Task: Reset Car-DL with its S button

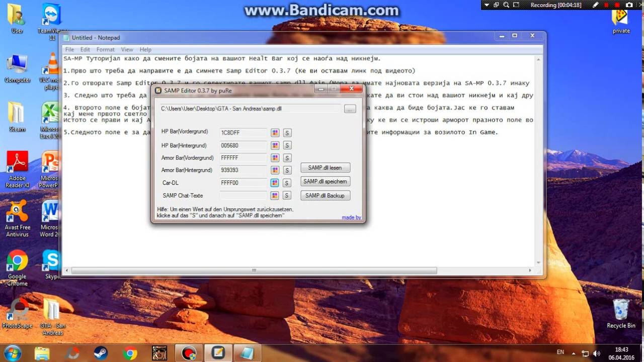Action: coord(287,183)
